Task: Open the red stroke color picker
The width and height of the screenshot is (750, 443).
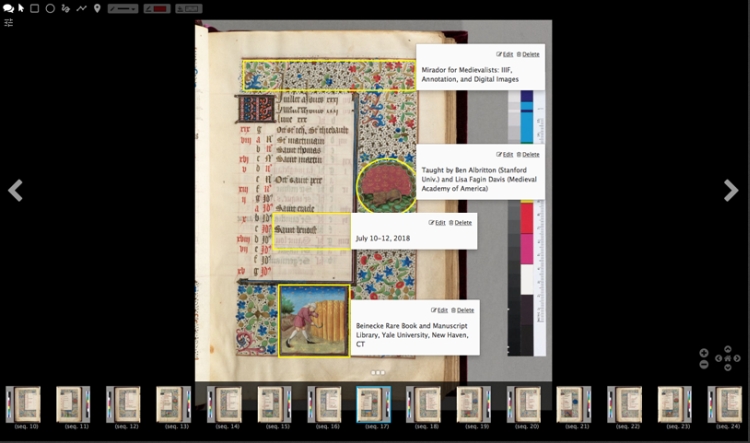Action: (x=157, y=9)
